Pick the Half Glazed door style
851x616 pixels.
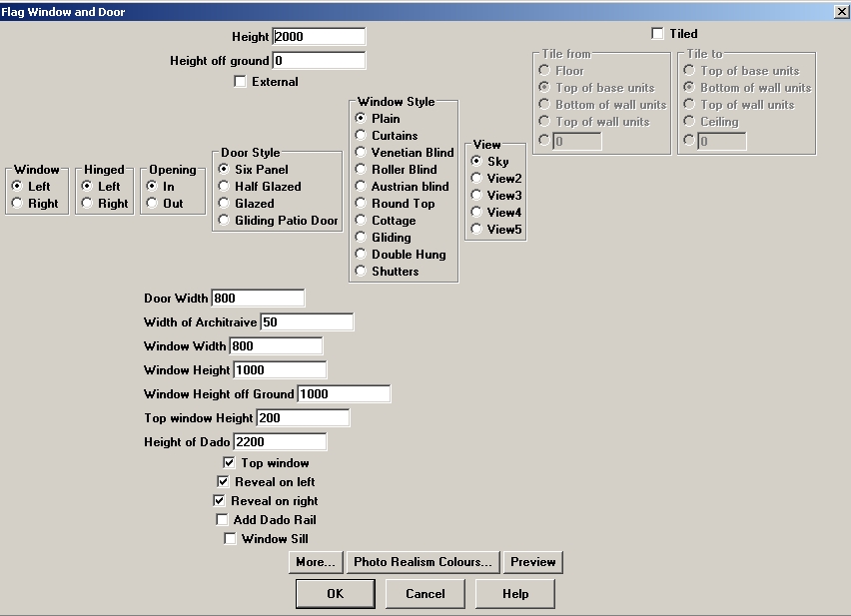pos(224,187)
